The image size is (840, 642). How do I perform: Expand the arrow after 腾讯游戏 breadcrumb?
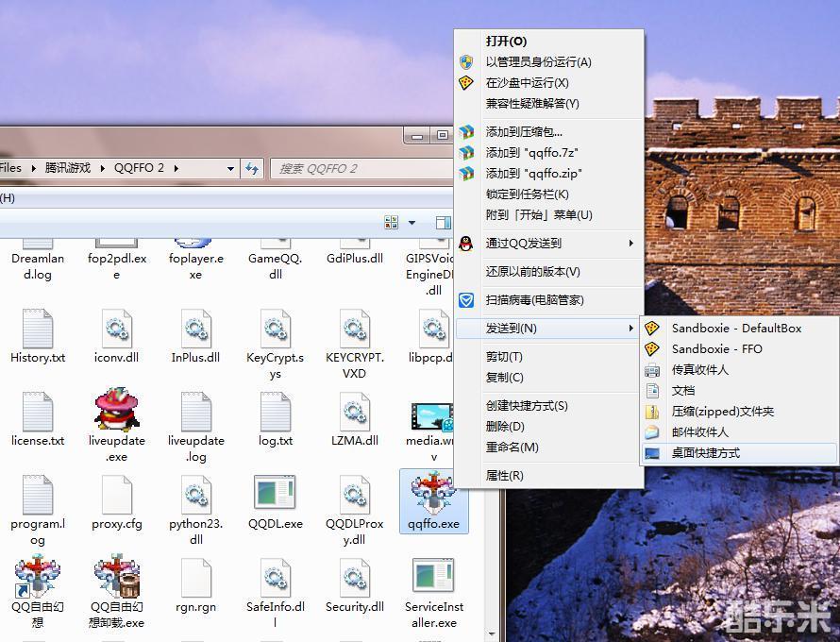[x=102, y=168]
